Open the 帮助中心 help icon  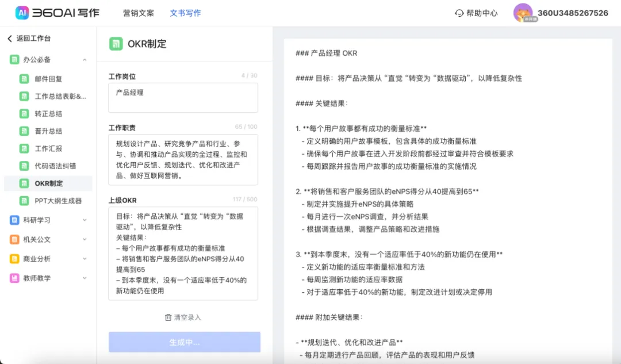[458, 12]
